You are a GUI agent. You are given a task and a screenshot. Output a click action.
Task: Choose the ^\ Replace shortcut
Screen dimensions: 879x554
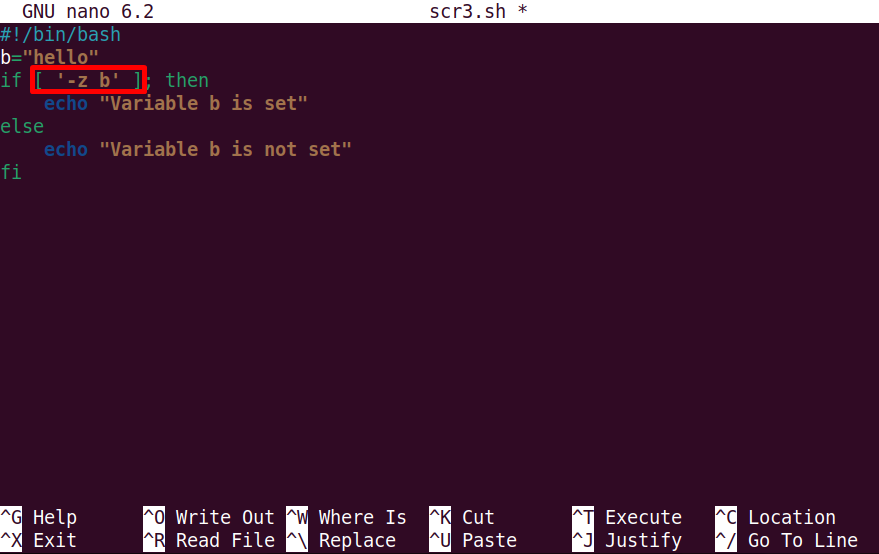click(341, 540)
